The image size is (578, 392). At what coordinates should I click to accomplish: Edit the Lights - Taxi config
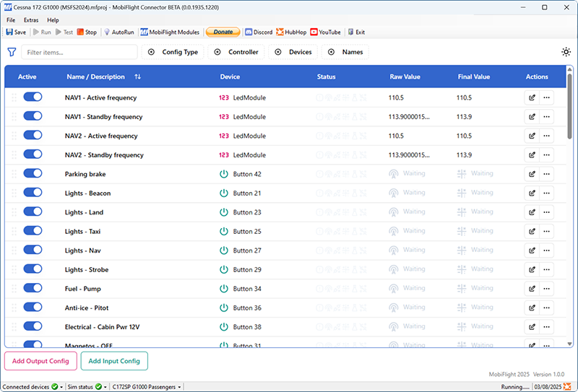click(532, 231)
